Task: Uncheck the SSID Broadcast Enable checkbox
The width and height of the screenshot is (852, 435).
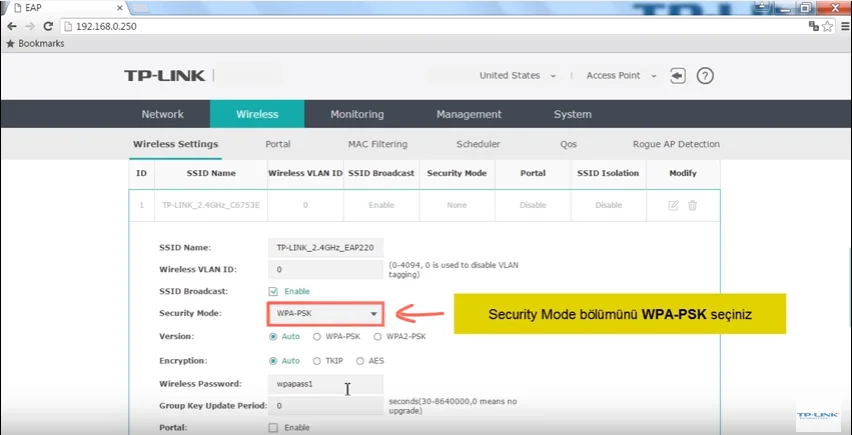Action: [273, 291]
